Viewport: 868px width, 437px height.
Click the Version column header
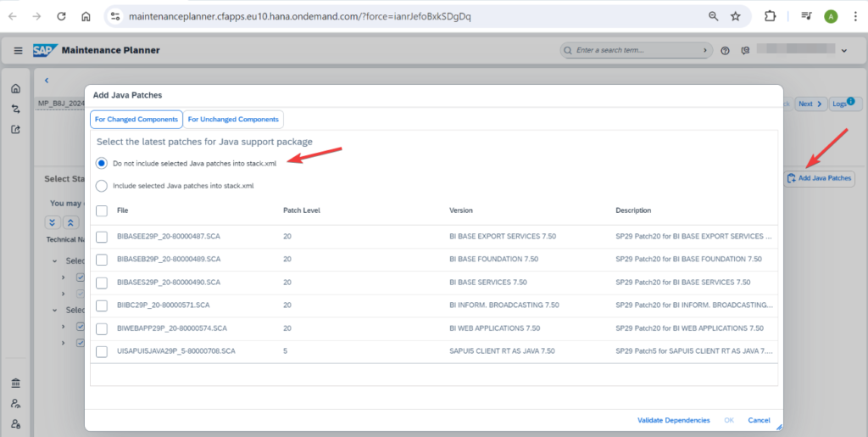coord(461,210)
